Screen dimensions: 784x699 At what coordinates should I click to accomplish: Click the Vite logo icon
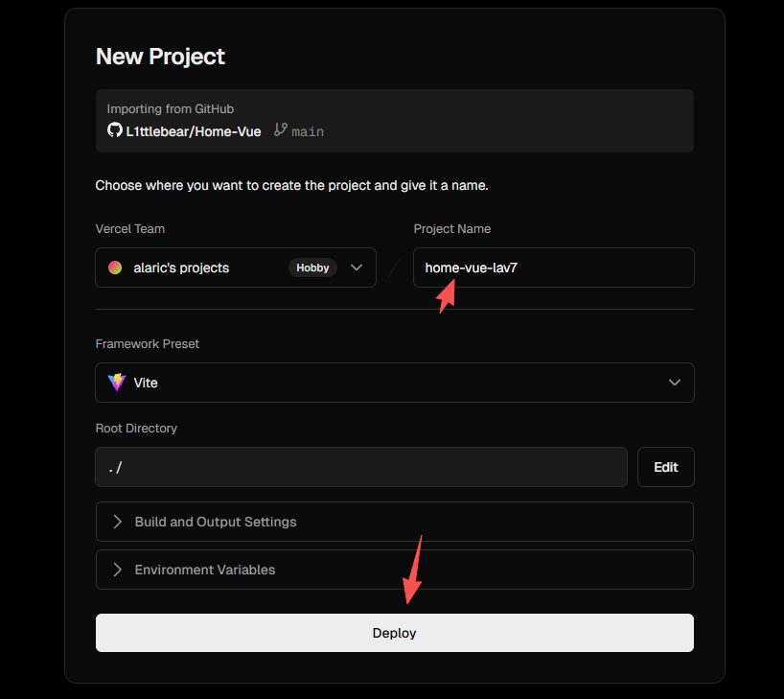coord(117,383)
